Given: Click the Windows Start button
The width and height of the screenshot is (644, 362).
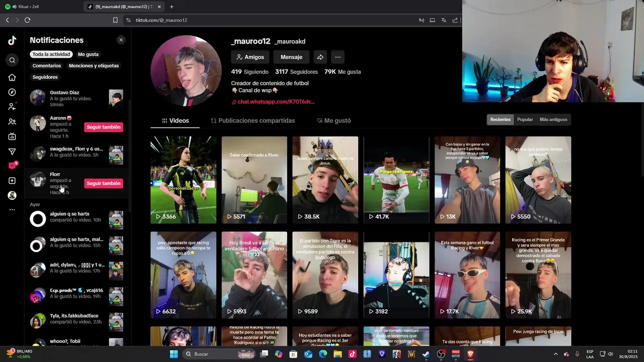Looking at the screenshot, I should (x=174, y=354).
